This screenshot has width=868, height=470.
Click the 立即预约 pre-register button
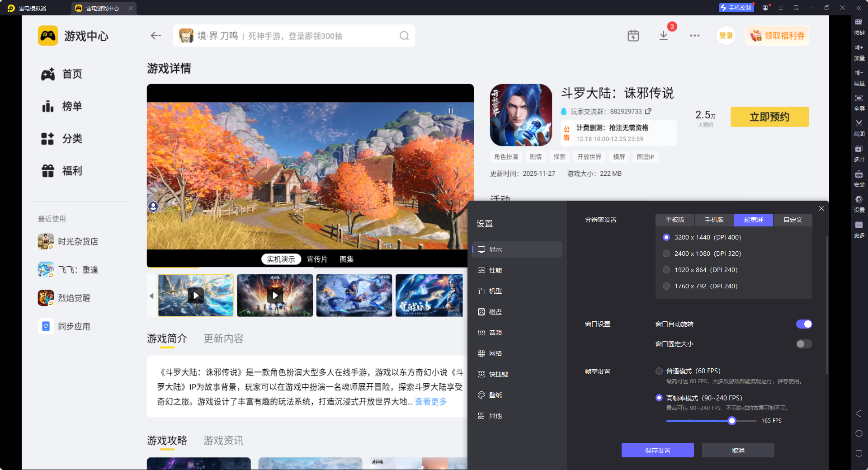(x=769, y=117)
